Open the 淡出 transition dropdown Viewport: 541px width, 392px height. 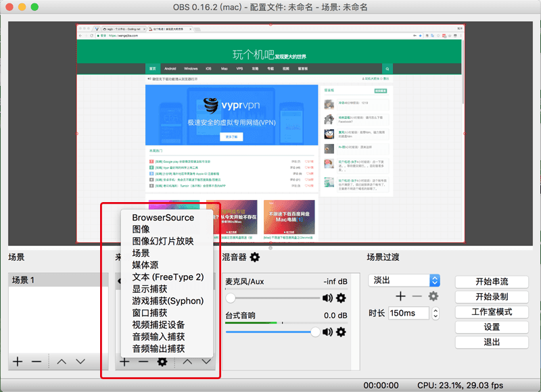(x=404, y=280)
